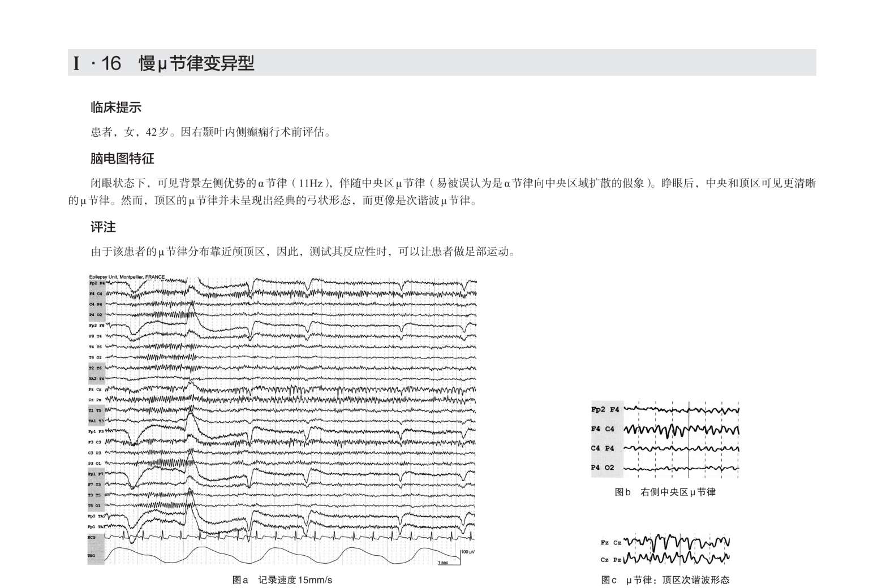The width and height of the screenshot is (869, 588).
Task: Click the "评注" heading
Action: (x=103, y=227)
